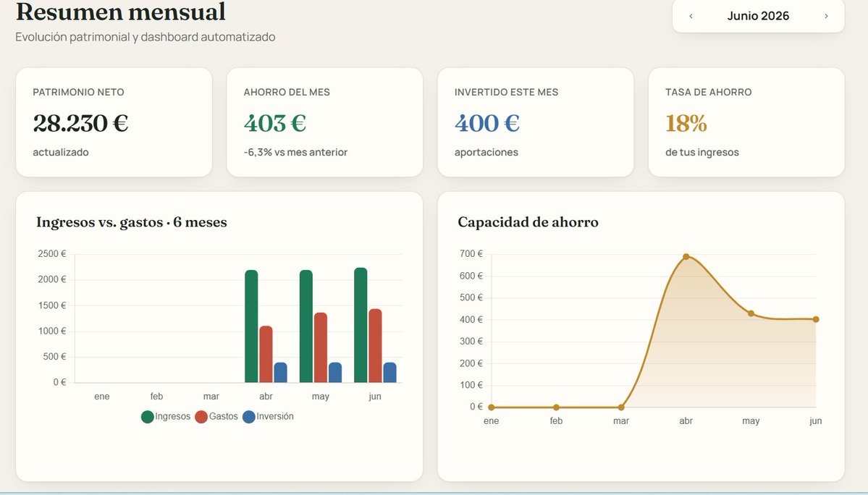Toggle Gastos legend series
Viewport: 868px width, 495px height.
pos(216,416)
